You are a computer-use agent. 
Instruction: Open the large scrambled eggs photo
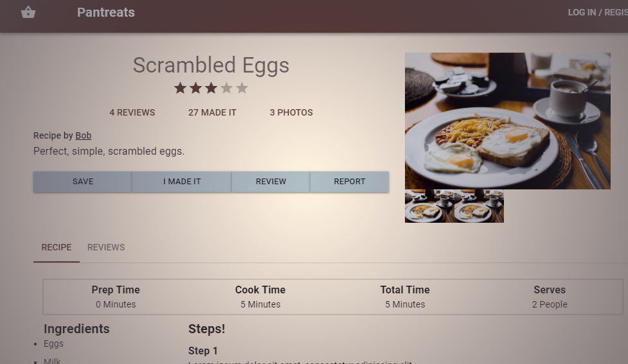click(x=507, y=121)
